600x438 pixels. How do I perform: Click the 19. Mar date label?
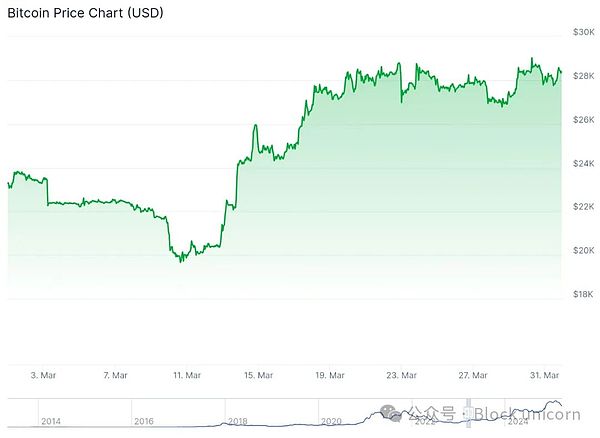(330, 375)
